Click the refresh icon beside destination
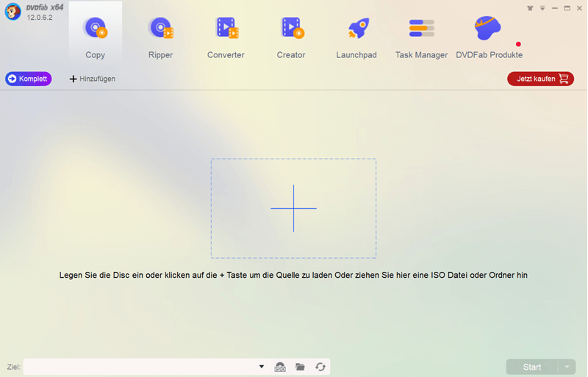Screen dimensions: 588x377 [x=320, y=367]
